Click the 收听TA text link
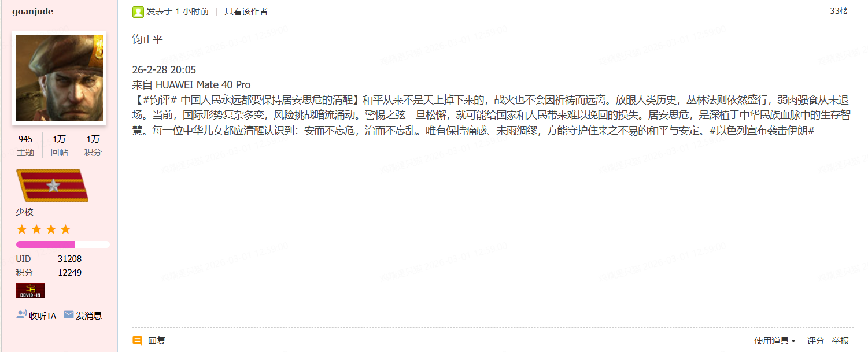 click(43, 316)
